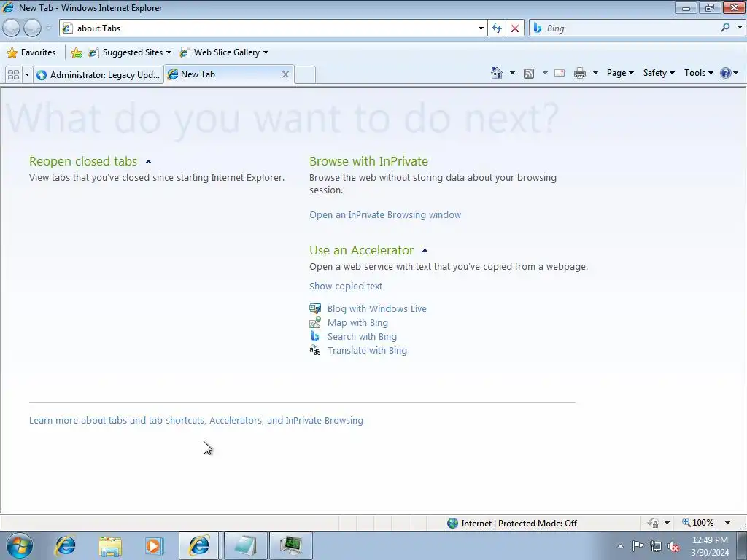This screenshot has height=560, width=747.
Task: Click Blog with Windows Live link
Action: point(377,308)
